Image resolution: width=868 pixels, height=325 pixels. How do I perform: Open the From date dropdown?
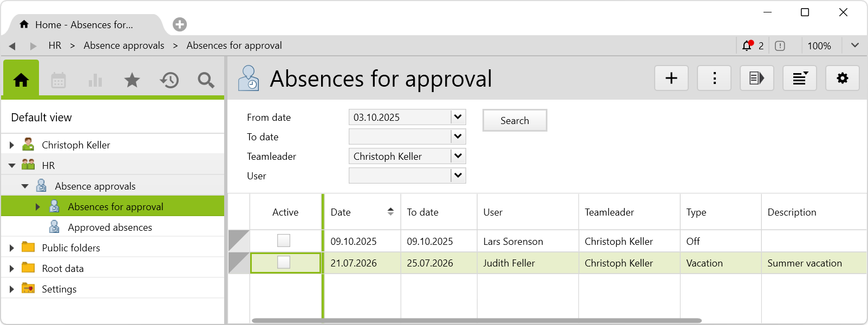tap(458, 117)
